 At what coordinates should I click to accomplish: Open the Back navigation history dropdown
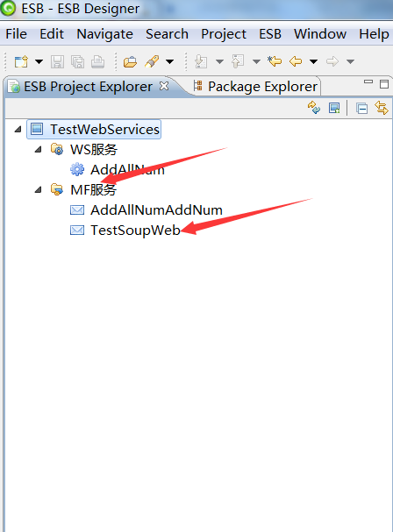click(314, 61)
